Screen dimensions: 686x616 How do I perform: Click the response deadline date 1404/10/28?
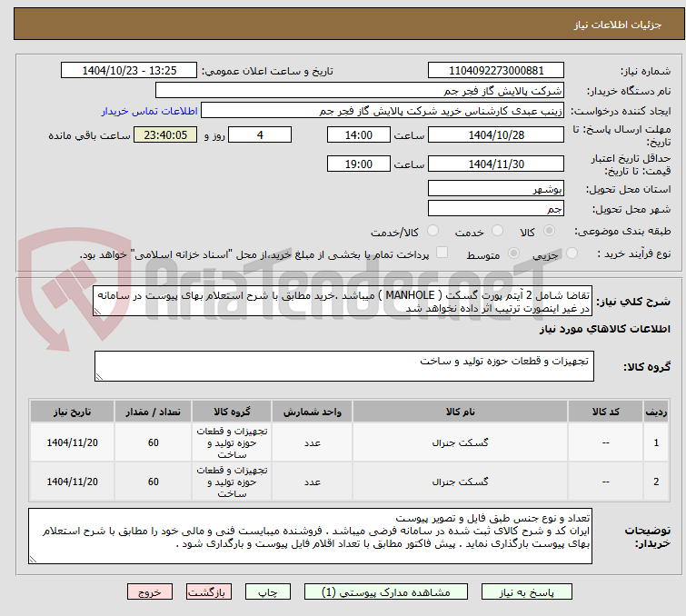(x=496, y=134)
